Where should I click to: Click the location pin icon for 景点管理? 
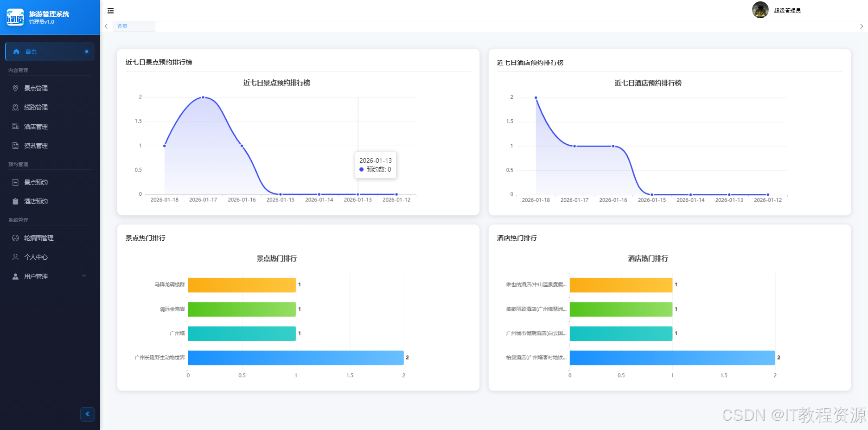coord(15,88)
